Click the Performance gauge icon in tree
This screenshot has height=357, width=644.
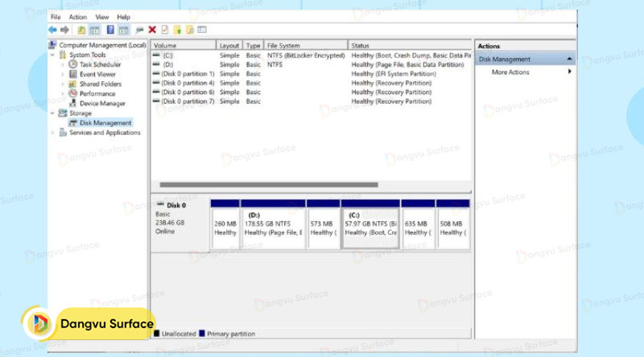pyautogui.click(x=72, y=93)
